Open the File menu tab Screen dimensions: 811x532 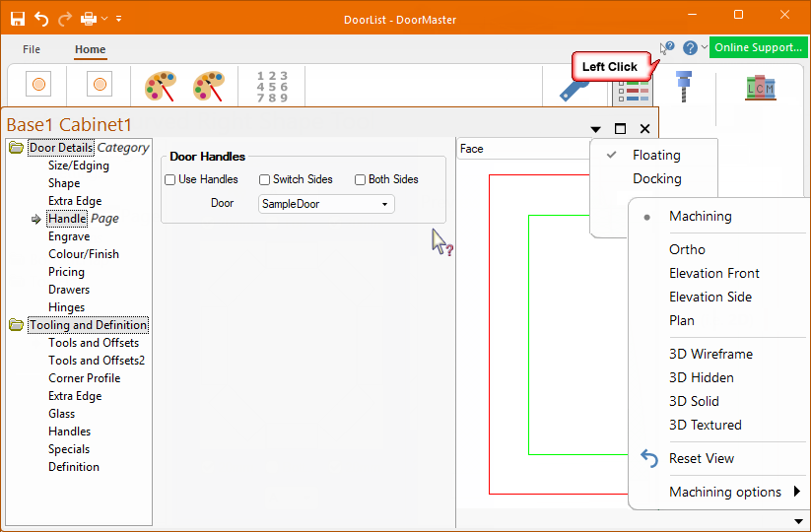point(32,49)
